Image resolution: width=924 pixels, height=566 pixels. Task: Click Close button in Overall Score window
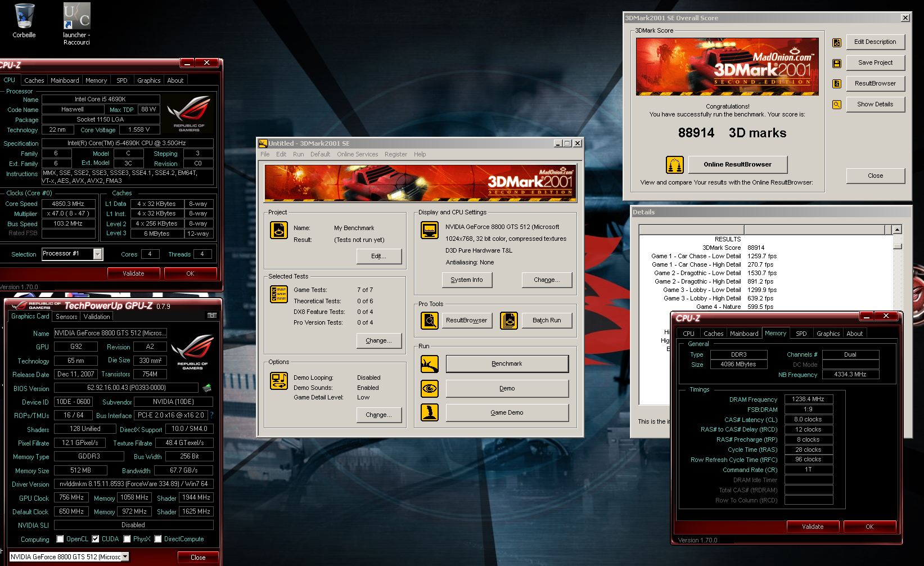click(x=875, y=176)
